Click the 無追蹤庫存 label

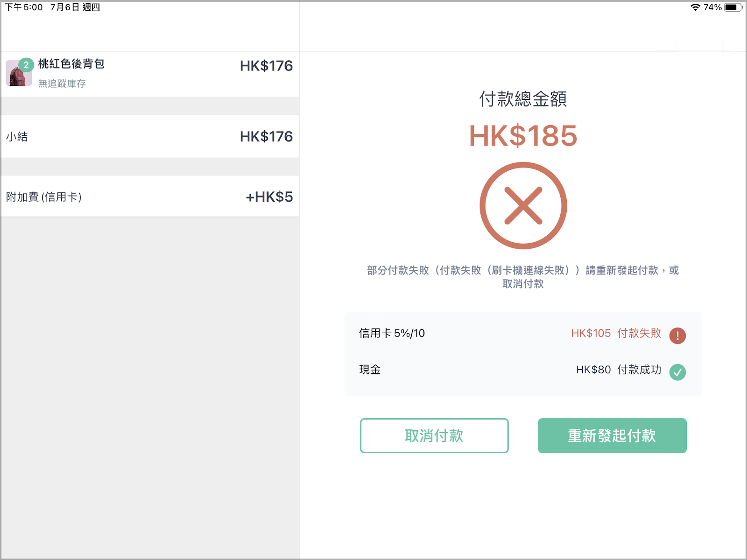[62, 84]
